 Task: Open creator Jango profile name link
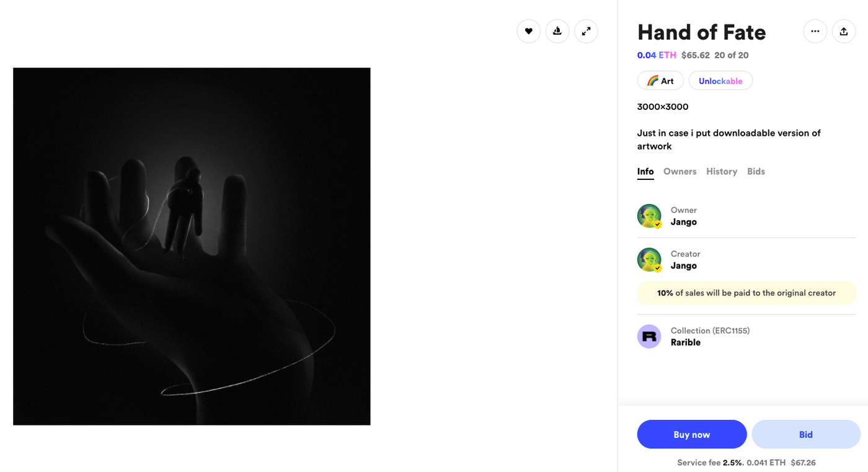(x=684, y=266)
